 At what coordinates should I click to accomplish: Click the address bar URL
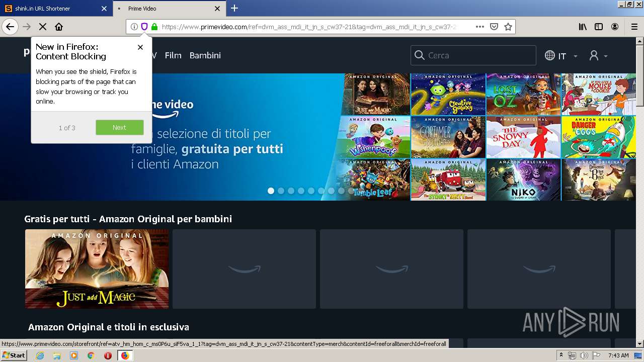pos(309,27)
